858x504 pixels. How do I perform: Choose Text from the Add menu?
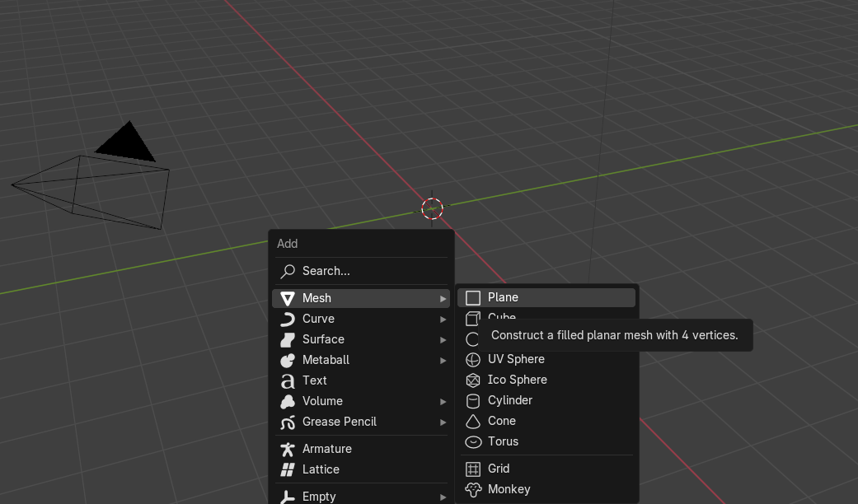(361, 380)
